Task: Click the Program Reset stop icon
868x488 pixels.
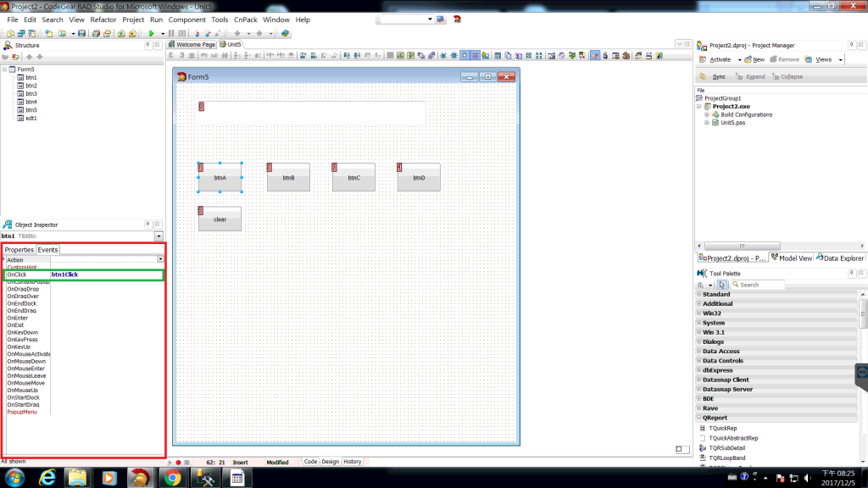Action: coord(182,33)
